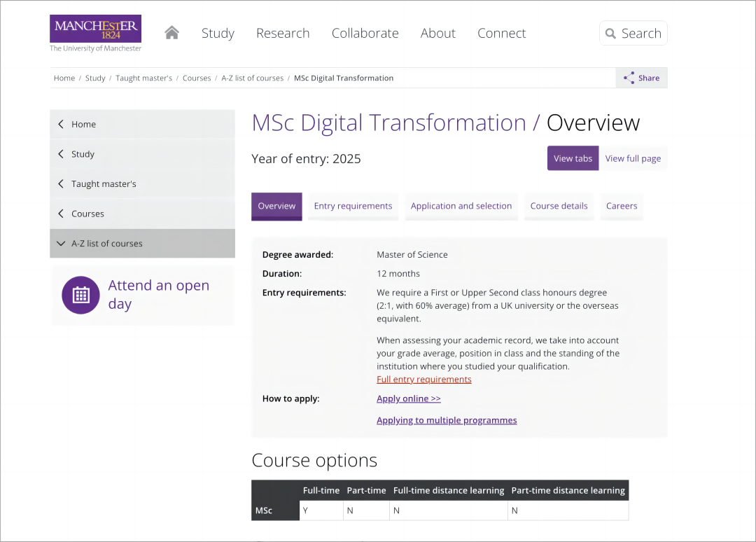The height and width of the screenshot is (542, 756).
Task: Click Study in the breadcrumb trail
Action: [95, 78]
